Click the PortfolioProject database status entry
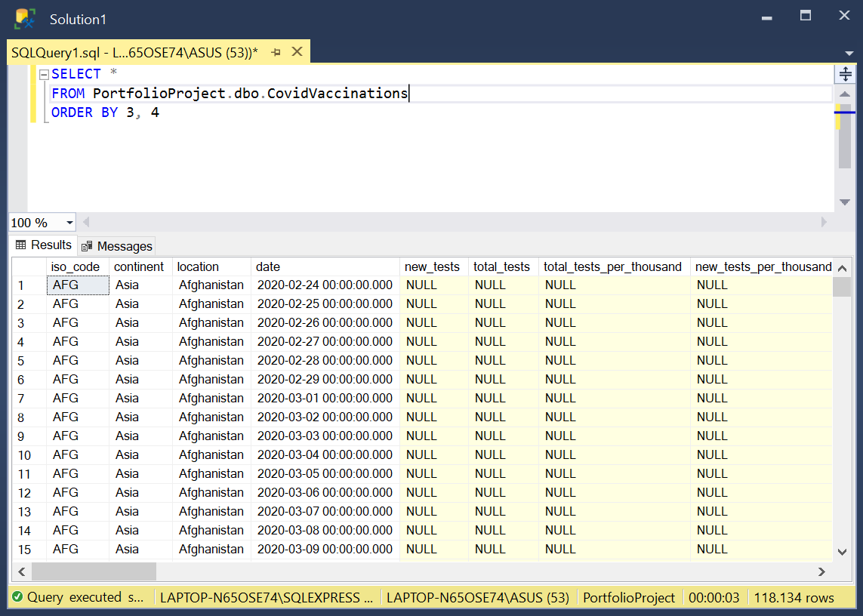The width and height of the screenshot is (863, 616). pos(628,598)
